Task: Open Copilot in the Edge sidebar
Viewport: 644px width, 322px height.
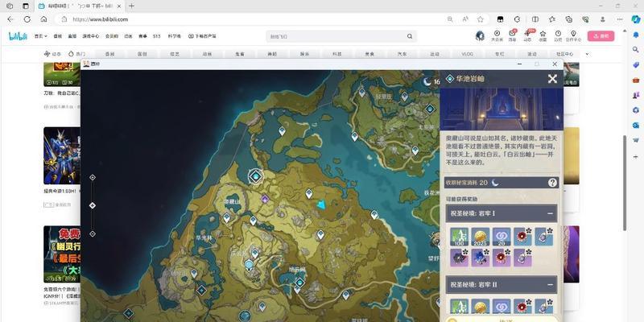Action: (x=636, y=19)
